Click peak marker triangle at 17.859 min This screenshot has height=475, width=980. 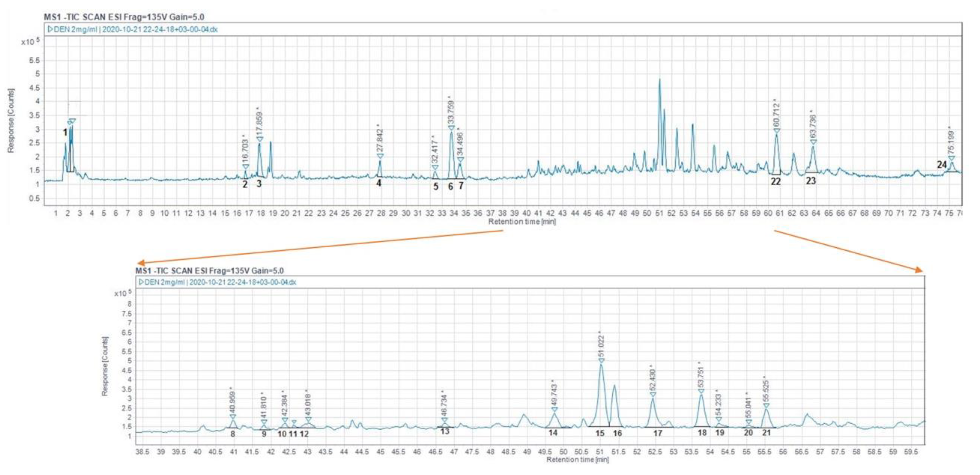click(260, 139)
